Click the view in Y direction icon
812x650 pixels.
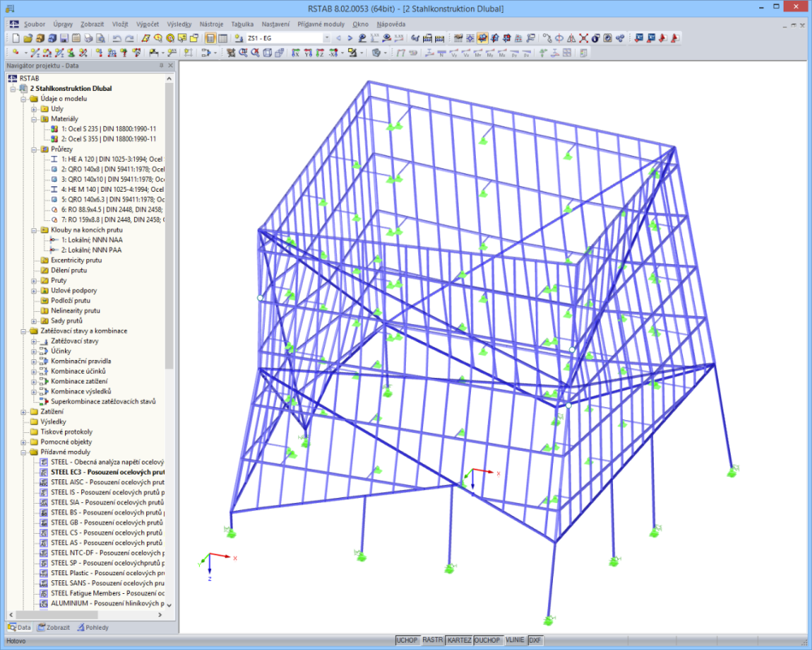click(308, 52)
